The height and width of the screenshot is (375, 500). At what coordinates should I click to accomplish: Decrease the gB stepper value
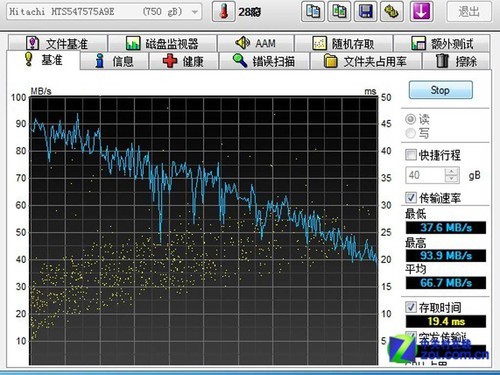pos(452,179)
